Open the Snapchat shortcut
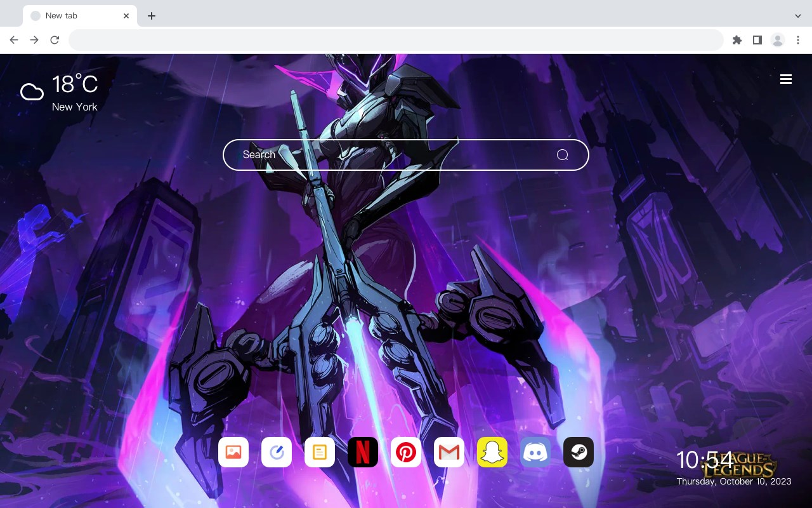 [492, 452]
